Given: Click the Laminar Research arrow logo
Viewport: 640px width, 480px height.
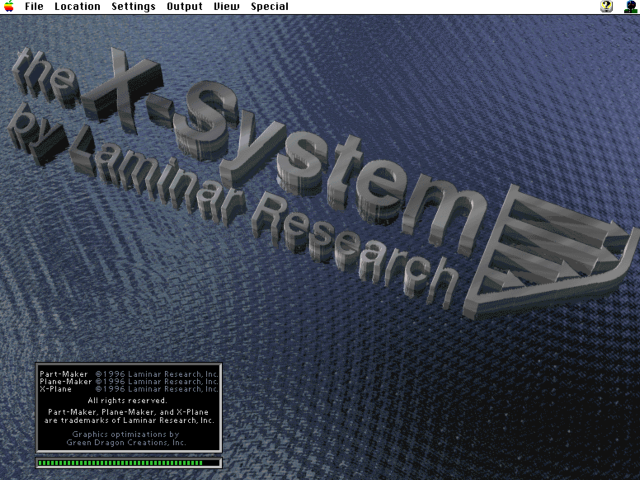Looking at the screenshot, I should pos(551,251).
